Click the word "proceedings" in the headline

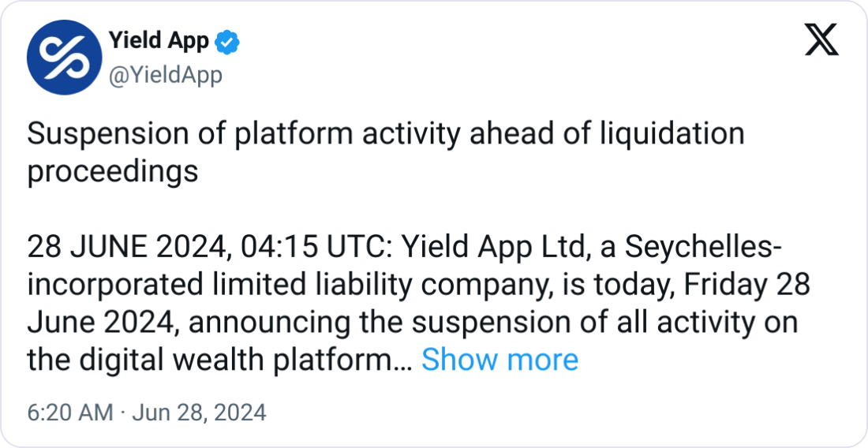[113, 172]
